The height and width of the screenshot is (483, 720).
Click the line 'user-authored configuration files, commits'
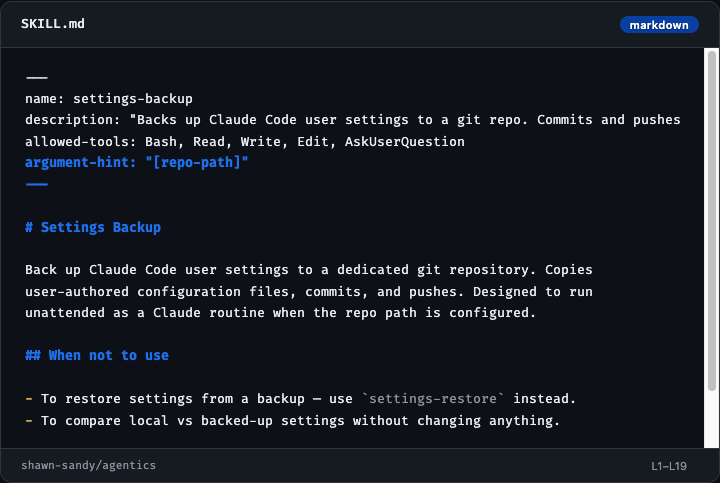point(309,292)
